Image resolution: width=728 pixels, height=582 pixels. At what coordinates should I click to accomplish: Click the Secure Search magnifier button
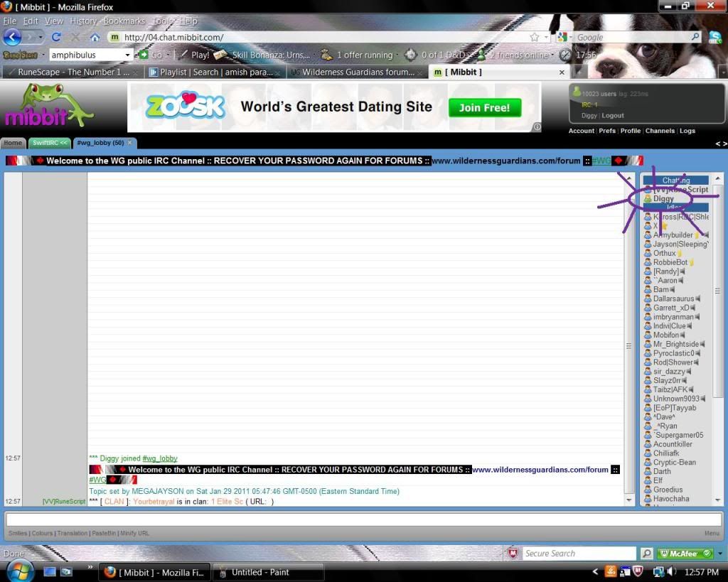[x=646, y=554]
